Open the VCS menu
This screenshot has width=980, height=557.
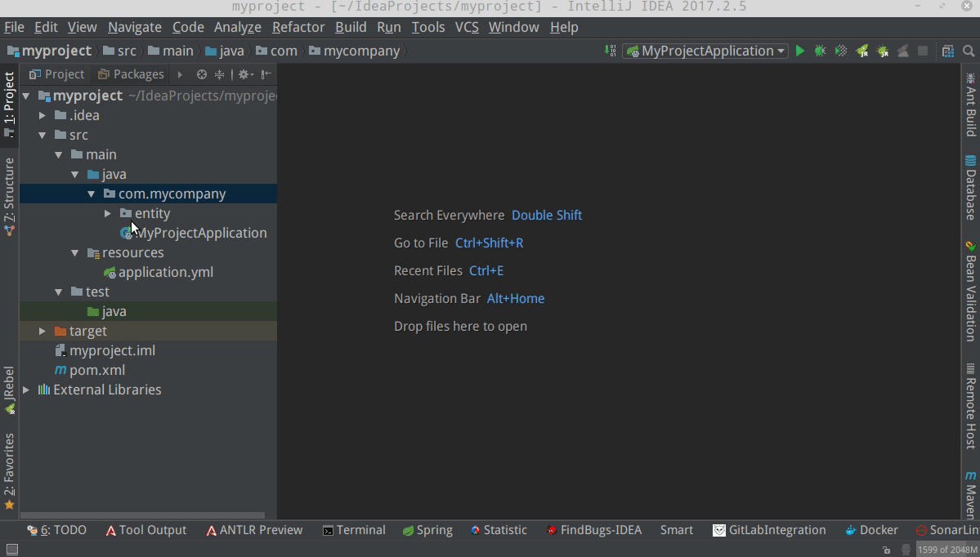[x=467, y=28]
